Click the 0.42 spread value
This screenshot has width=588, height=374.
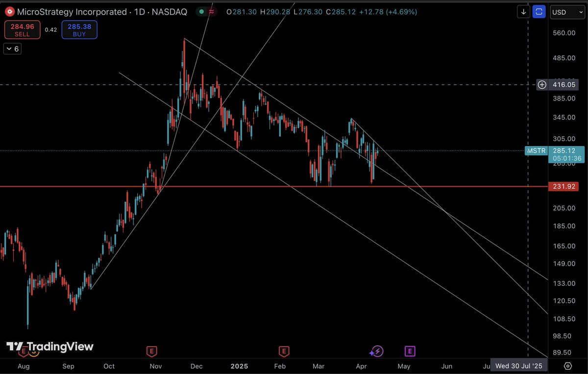coord(51,30)
